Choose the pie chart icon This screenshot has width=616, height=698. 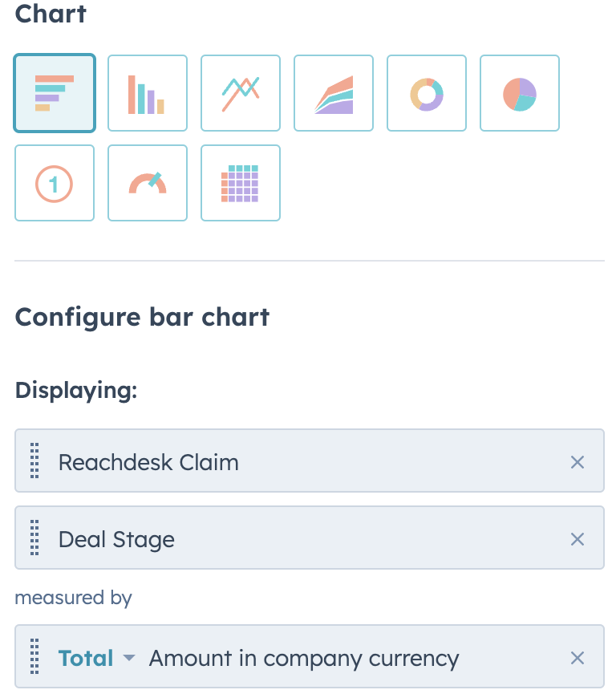coord(520,93)
